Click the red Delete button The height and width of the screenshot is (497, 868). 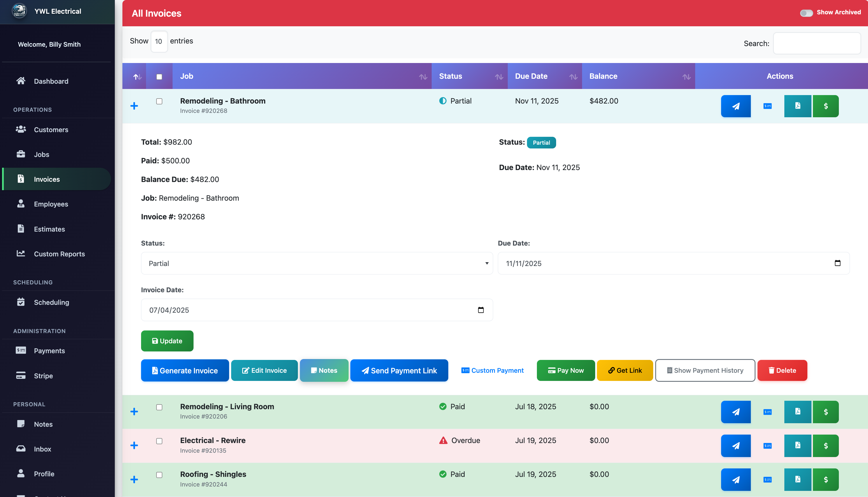782,370
